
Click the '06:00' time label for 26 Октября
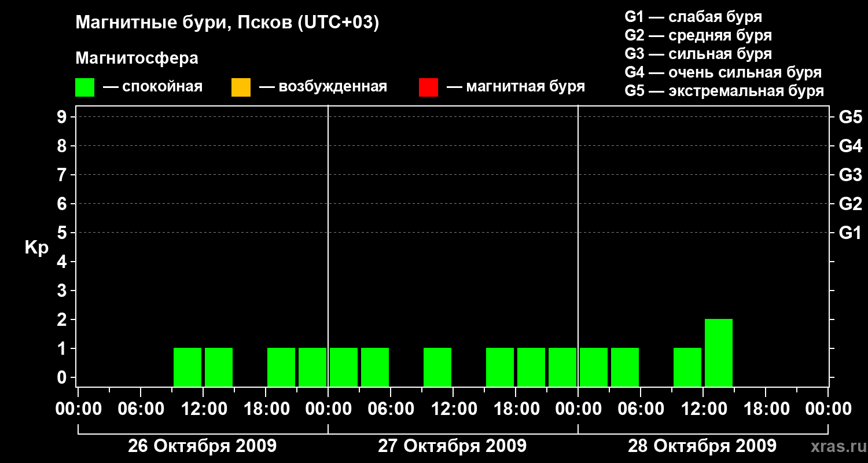[x=141, y=409]
